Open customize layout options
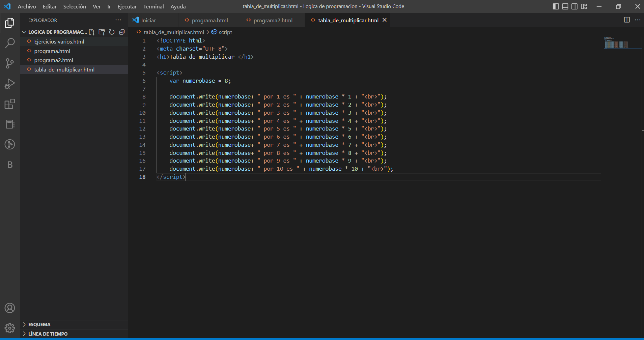This screenshot has height=340, width=644. [584, 6]
